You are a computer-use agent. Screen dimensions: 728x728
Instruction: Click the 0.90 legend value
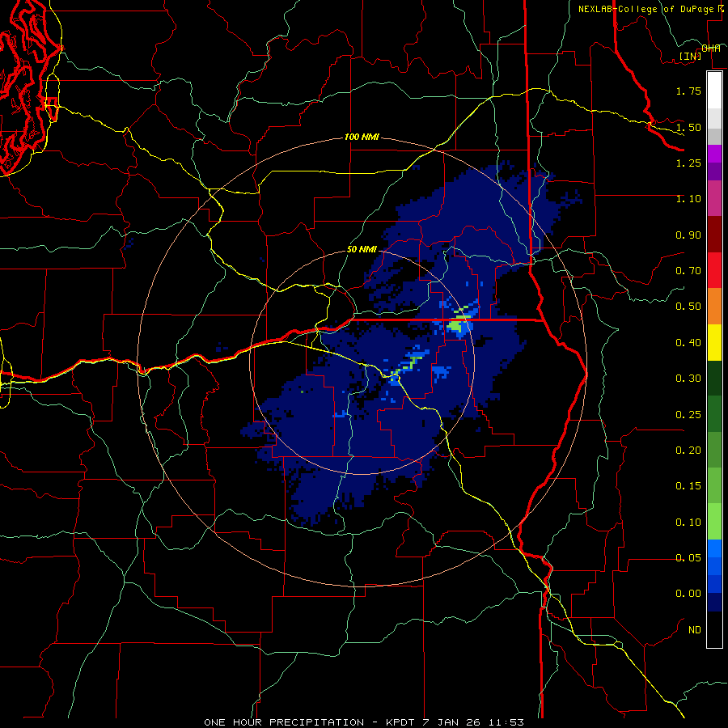point(688,235)
